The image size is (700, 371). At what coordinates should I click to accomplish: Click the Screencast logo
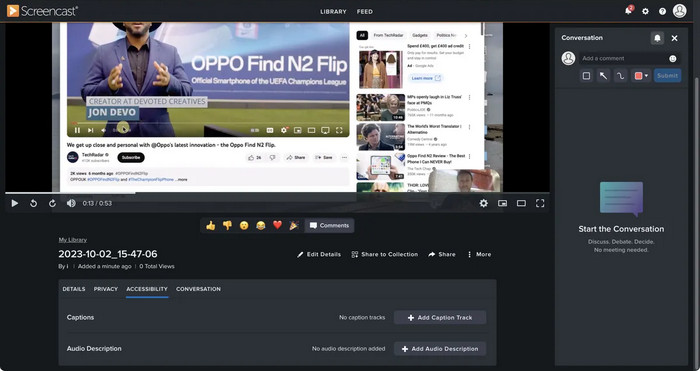click(42, 11)
